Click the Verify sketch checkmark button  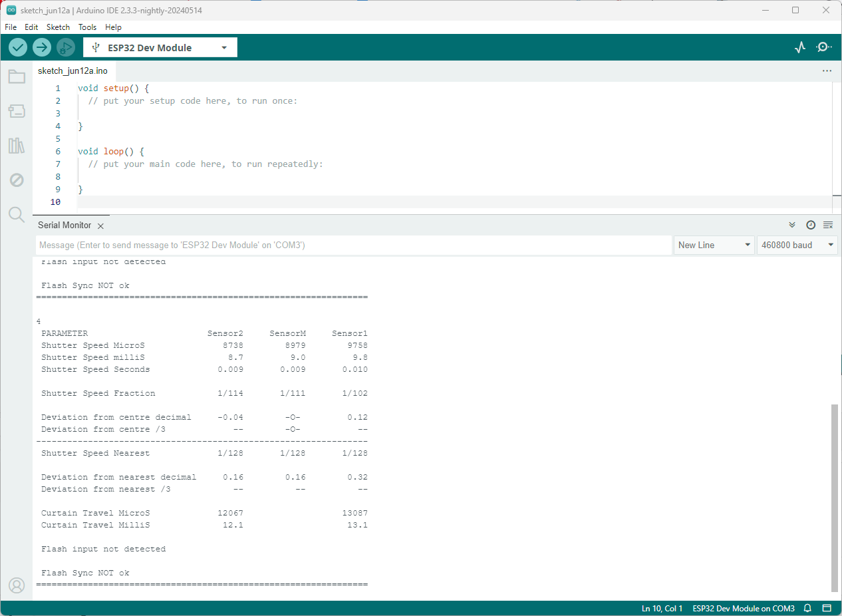click(18, 47)
